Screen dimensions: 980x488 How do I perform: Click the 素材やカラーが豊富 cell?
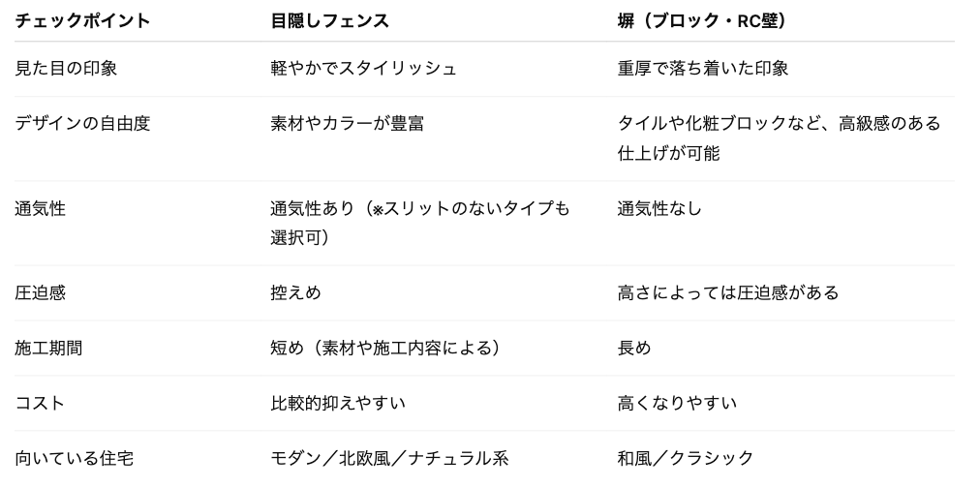(x=348, y=123)
